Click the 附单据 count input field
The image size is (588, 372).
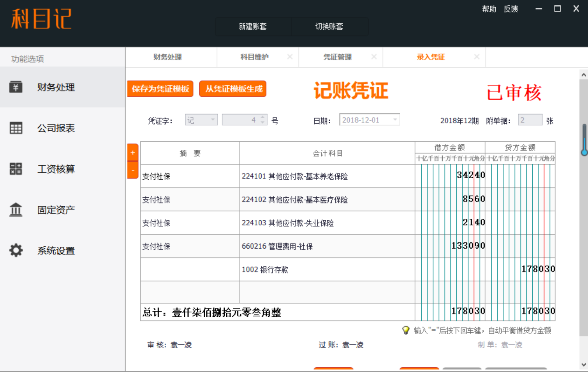(530, 120)
